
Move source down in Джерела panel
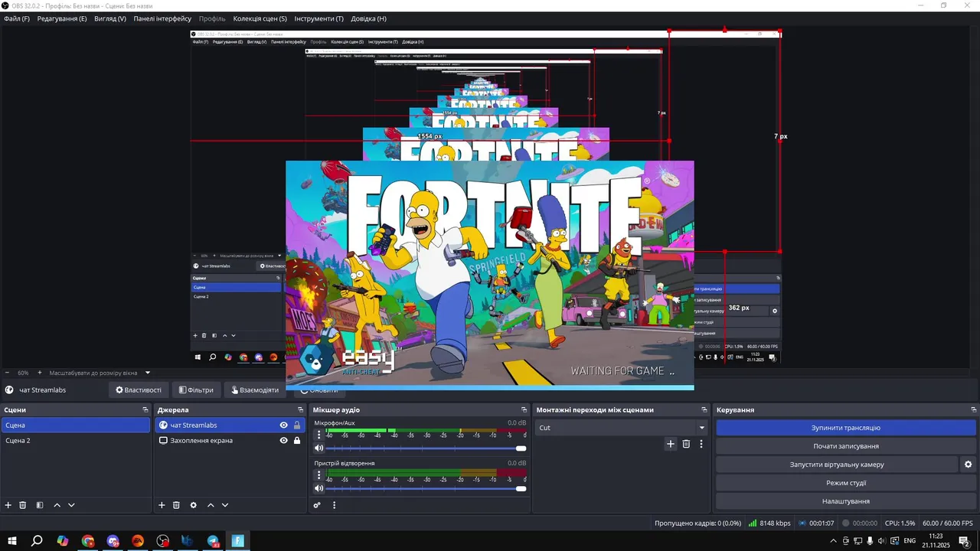pos(225,505)
